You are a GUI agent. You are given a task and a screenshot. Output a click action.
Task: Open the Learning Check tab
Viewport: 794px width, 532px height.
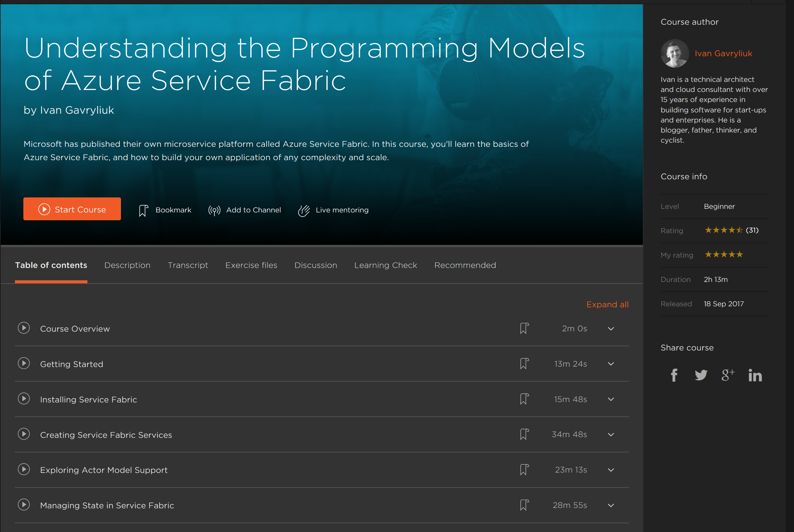pos(386,265)
